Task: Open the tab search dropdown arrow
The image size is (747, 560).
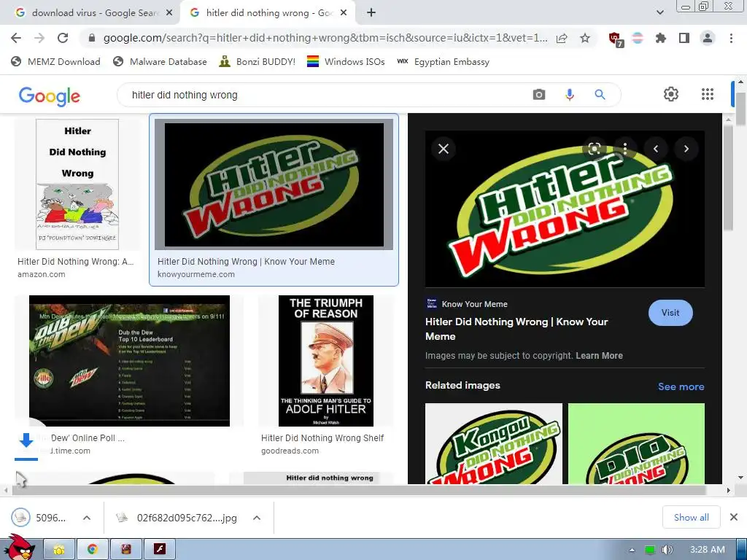Action: [660, 13]
